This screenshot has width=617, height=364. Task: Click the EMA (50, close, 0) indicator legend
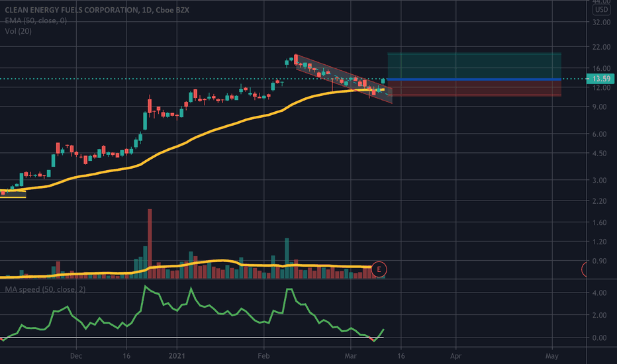tap(36, 21)
